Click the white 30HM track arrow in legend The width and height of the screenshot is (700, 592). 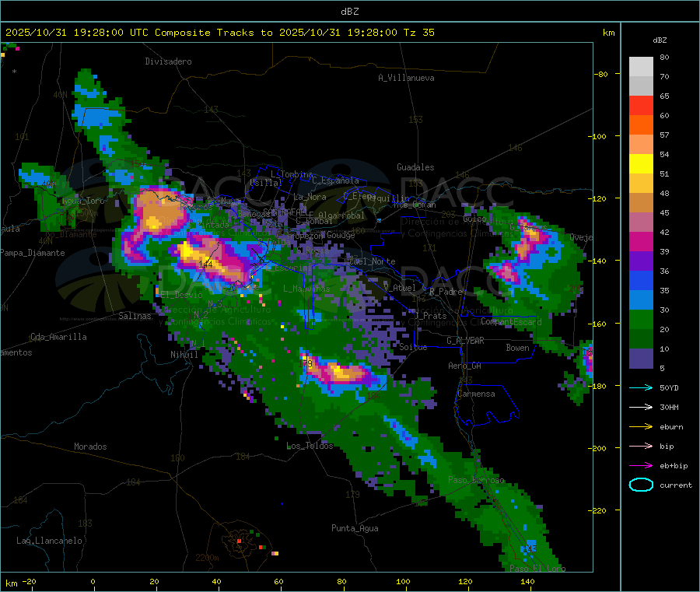click(x=641, y=407)
